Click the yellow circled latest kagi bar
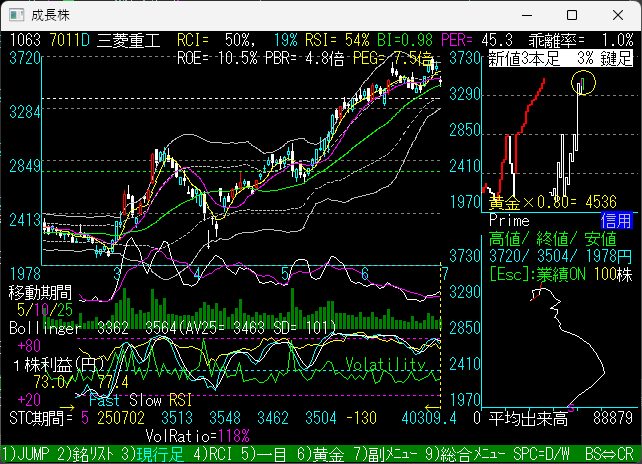Screen dimensions: 642x464 [583, 82]
